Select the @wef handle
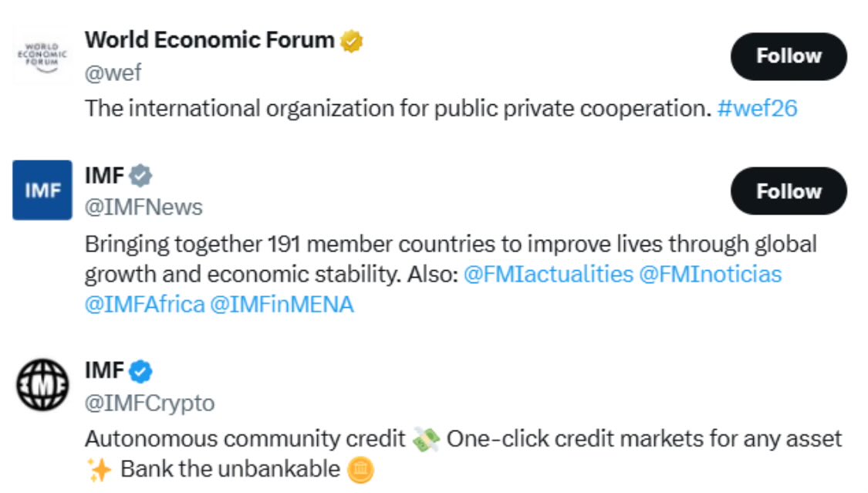Screen dimensions: 868x493 pos(113,73)
